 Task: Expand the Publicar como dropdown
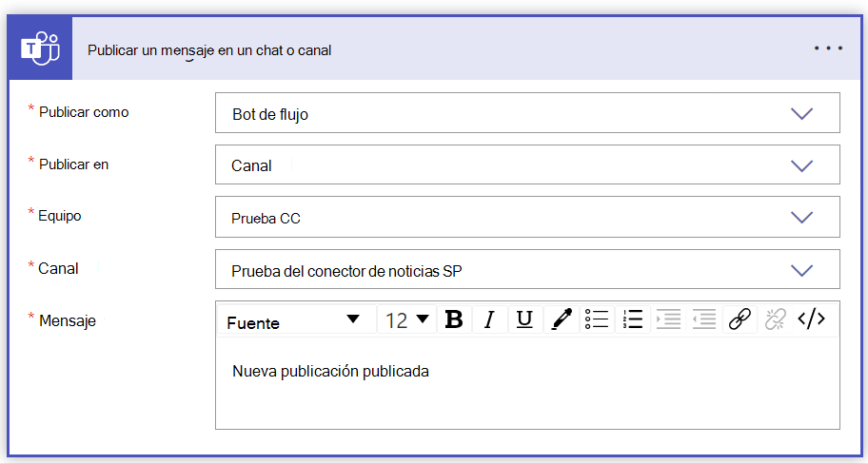801,113
